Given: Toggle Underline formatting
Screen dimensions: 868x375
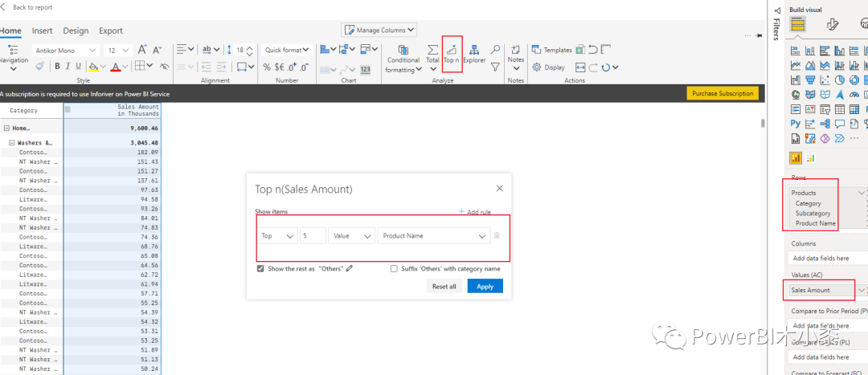Looking at the screenshot, I should pyautogui.click(x=79, y=67).
